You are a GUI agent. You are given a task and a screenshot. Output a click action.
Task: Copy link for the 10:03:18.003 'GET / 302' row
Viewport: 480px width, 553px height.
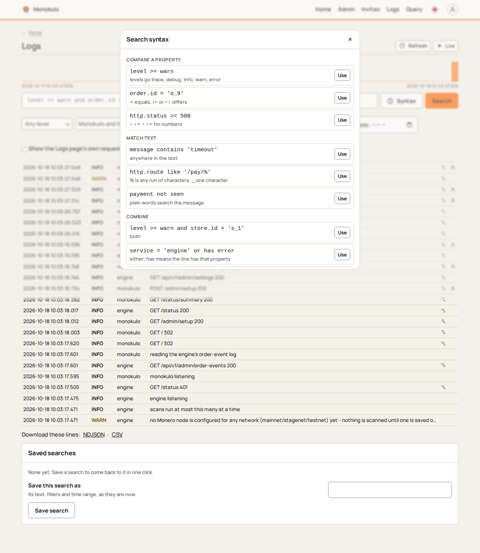443,333
